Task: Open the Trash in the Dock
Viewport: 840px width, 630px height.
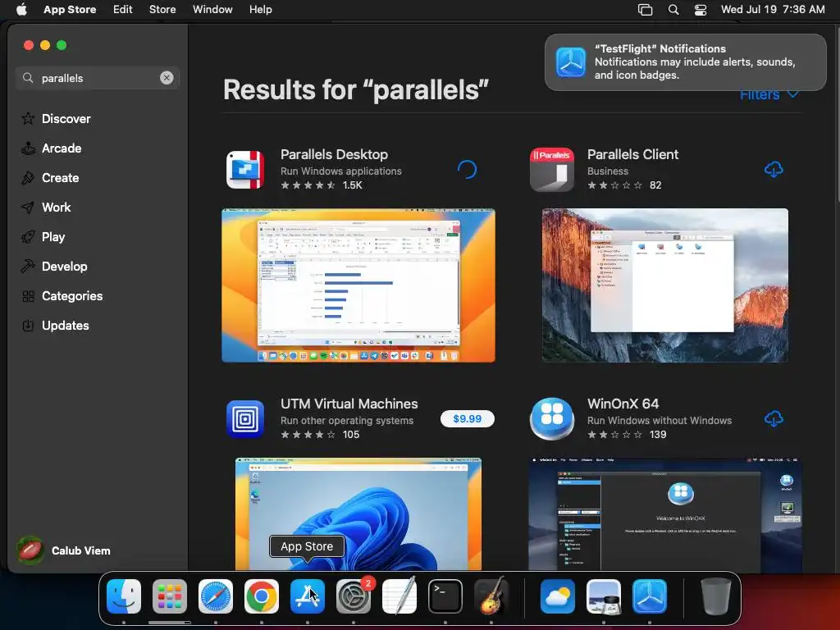Action: coord(716,596)
